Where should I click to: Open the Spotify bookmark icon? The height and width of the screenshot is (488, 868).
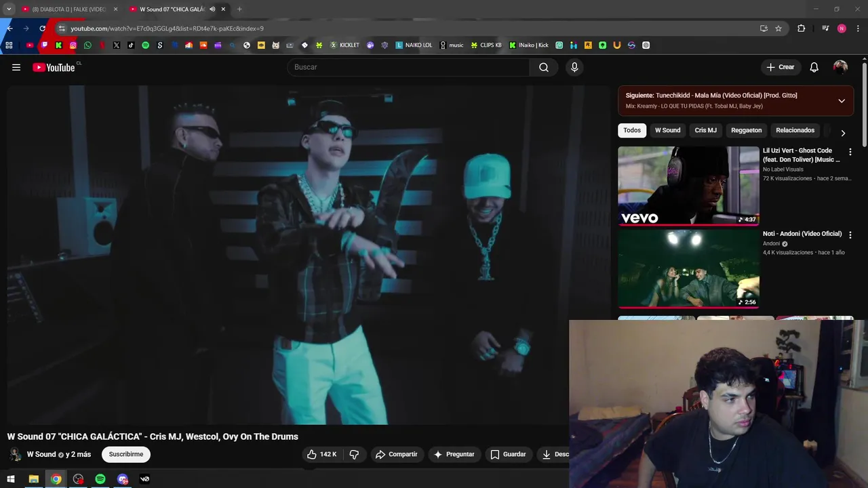145,45
